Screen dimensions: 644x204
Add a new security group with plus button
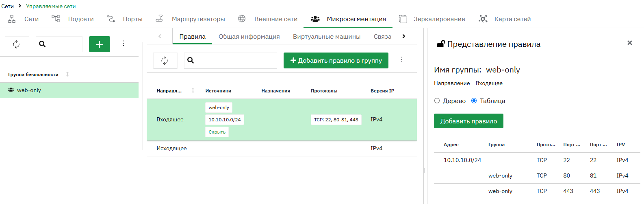point(100,44)
